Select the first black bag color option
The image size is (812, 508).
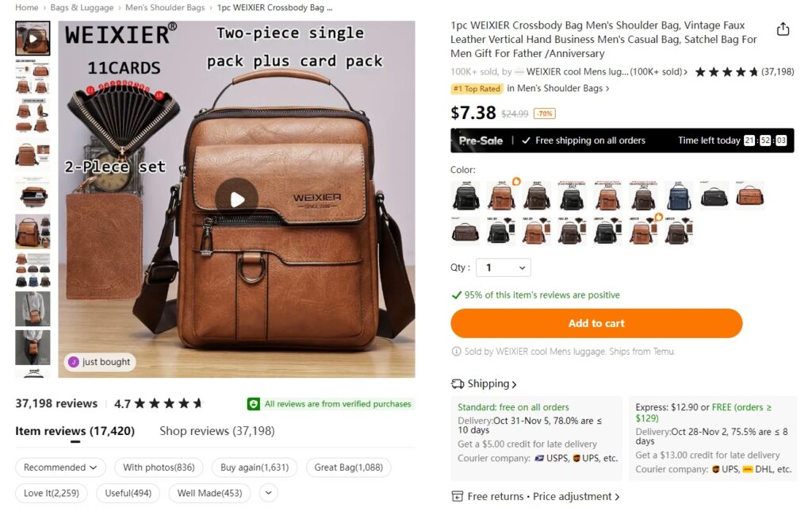click(465, 196)
